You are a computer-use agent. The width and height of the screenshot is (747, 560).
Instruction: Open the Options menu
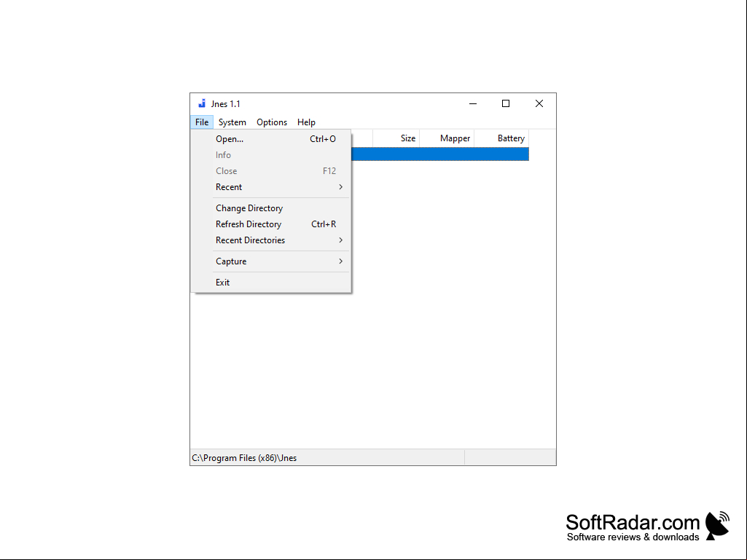[272, 122]
